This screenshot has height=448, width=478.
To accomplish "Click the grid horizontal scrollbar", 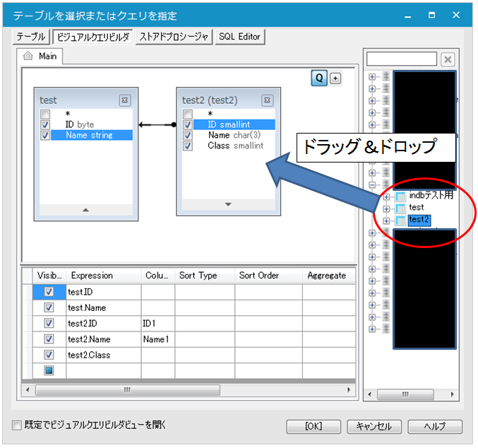I will [x=127, y=389].
